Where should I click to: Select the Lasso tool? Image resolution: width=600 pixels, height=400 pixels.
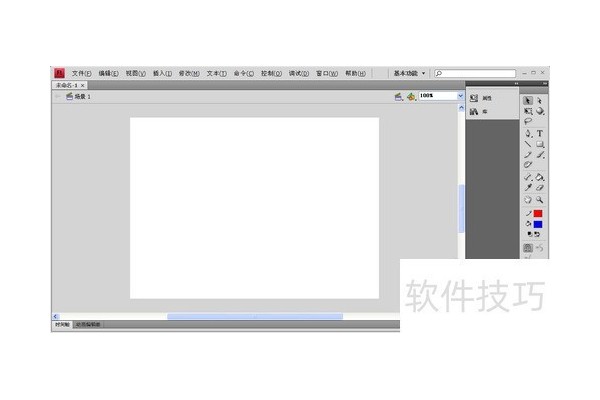tap(528, 121)
